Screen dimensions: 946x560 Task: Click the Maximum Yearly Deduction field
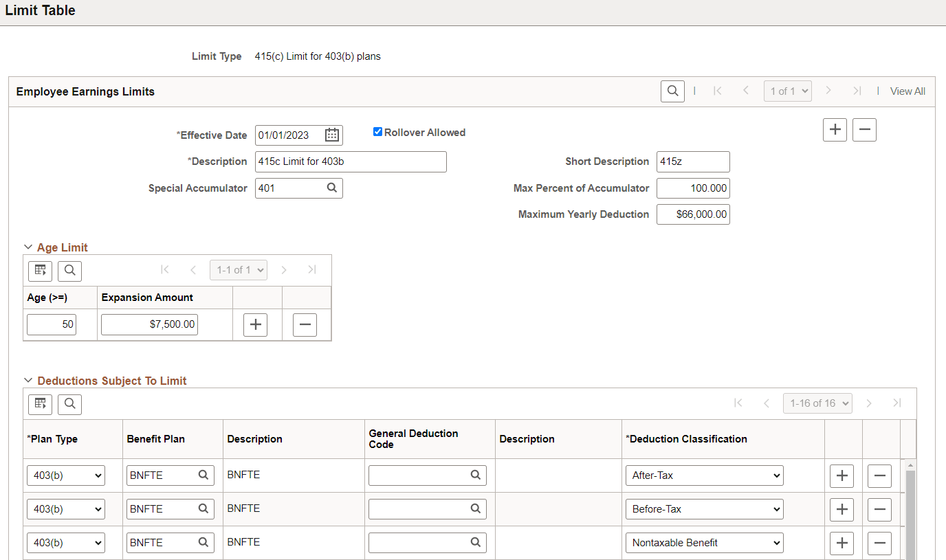click(x=693, y=214)
